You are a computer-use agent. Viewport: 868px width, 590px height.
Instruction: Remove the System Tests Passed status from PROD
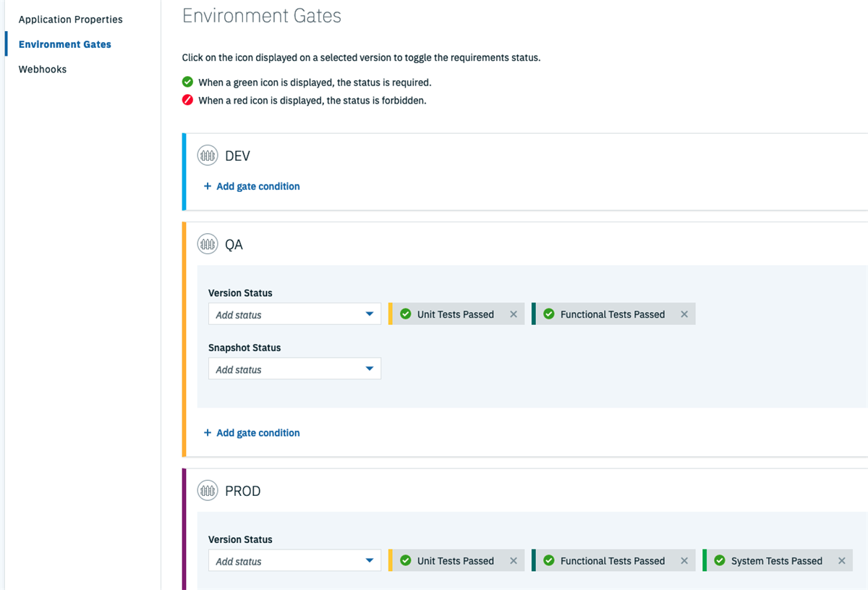(x=841, y=560)
